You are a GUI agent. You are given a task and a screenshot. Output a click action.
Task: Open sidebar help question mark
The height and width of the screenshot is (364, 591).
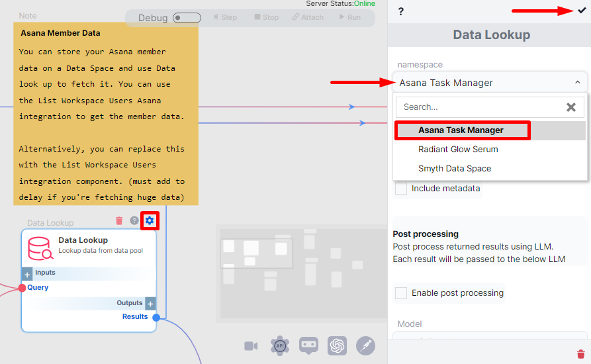coord(401,11)
